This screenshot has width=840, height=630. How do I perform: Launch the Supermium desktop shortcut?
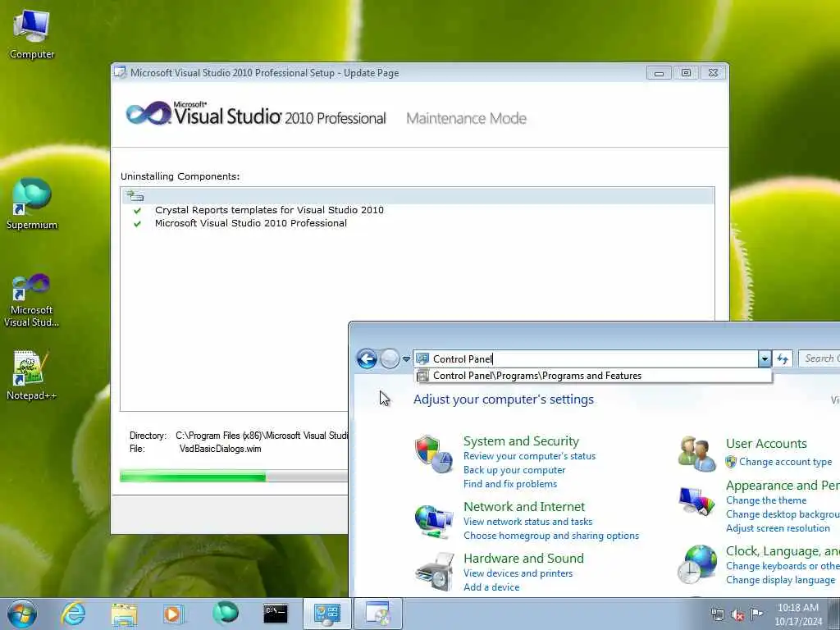(x=32, y=203)
